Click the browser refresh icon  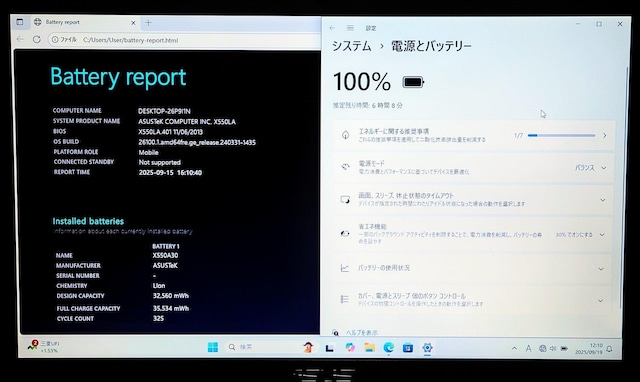pos(37,40)
